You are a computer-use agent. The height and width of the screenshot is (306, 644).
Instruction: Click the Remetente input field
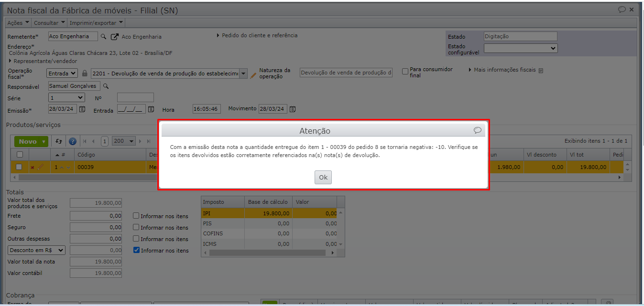[x=73, y=36]
